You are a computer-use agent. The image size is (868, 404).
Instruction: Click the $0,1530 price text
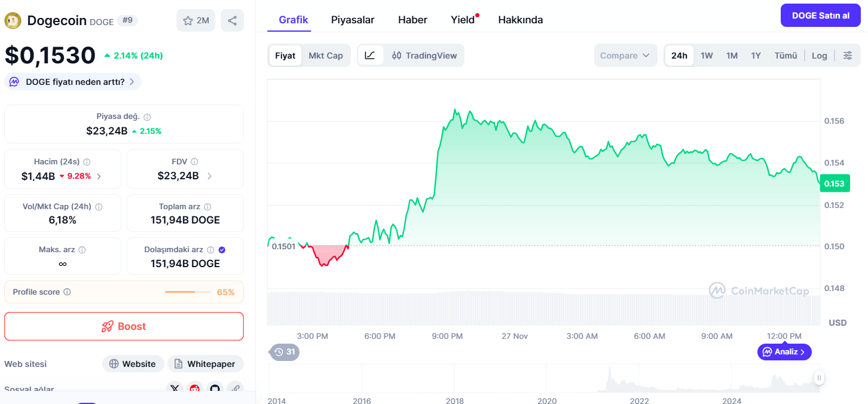pyautogui.click(x=50, y=55)
